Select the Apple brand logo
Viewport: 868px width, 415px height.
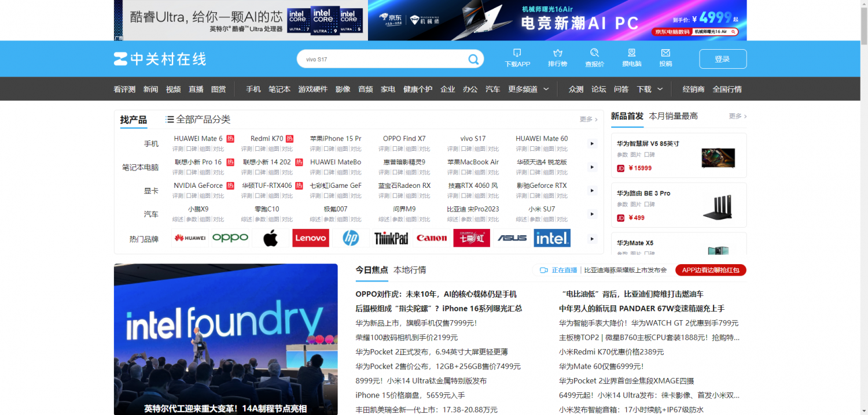point(271,238)
